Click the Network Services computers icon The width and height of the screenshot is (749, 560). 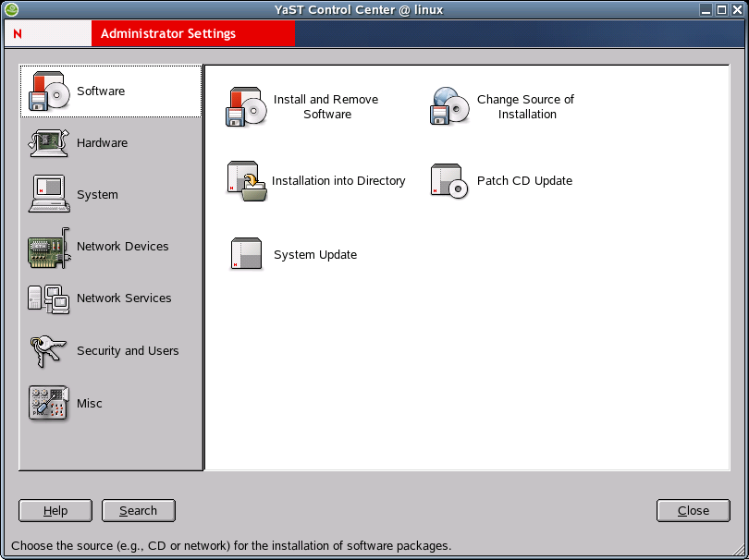point(49,298)
